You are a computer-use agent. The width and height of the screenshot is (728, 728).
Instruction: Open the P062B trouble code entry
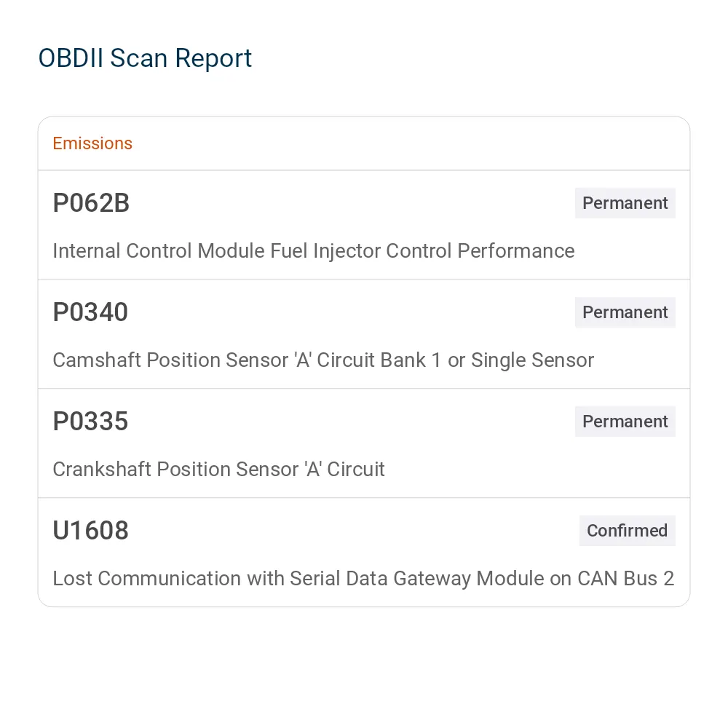tap(91, 203)
